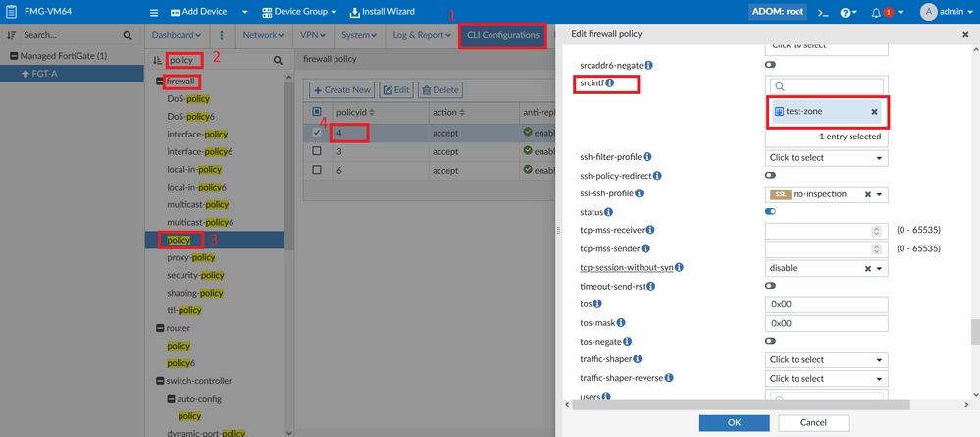Click the search magnifier in the device tree
The width and height of the screenshot is (980, 437).
pos(128,35)
